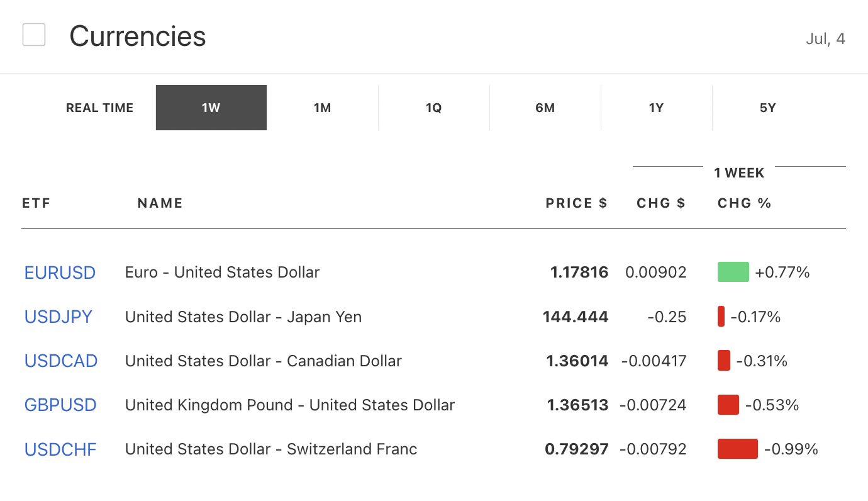Open the USDCAD ticker link
Screen dimensions: 868x501
pyautogui.click(x=61, y=361)
